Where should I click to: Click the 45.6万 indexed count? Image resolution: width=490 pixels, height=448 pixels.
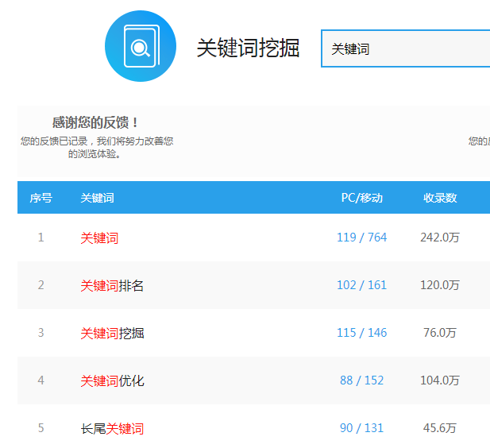(440, 428)
